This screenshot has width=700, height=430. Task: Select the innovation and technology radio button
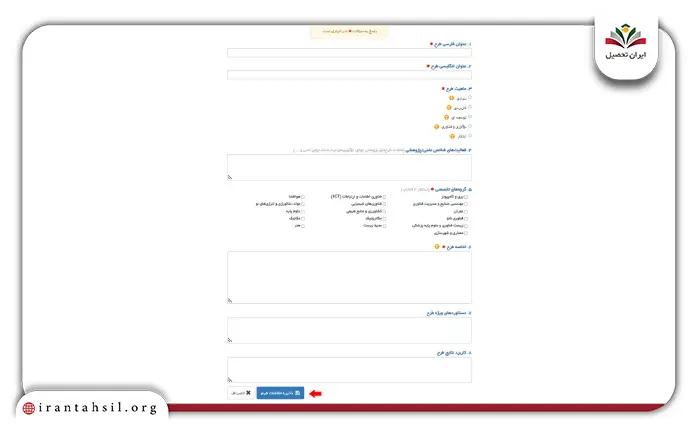pos(470,126)
